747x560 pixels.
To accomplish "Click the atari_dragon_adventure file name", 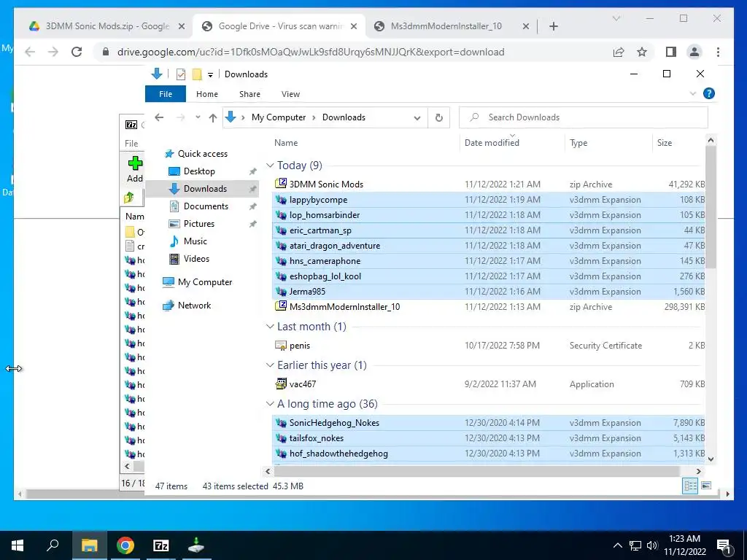I will [x=335, y=246].
